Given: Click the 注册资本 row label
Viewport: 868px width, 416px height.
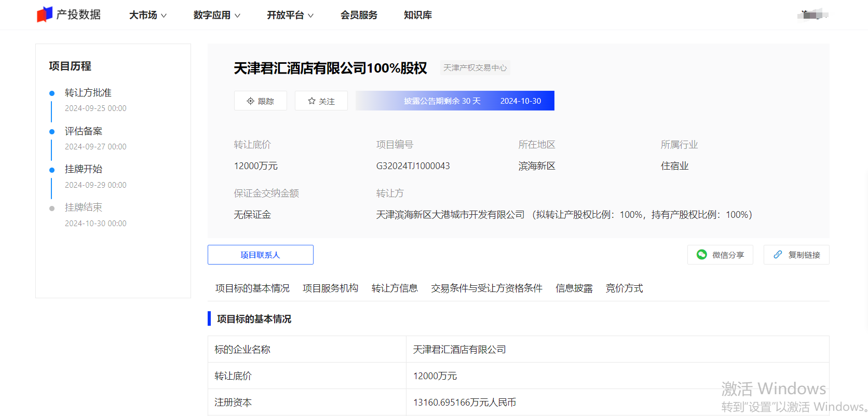Looking at the screenshot, I should 233,403.
